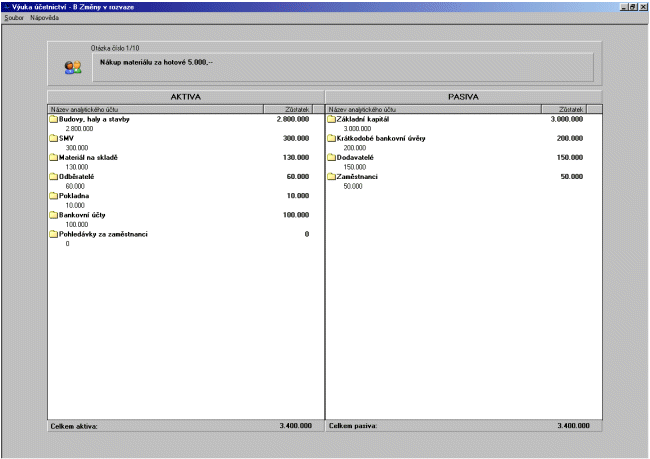
Task: Click the 10.000 sub-entry under Pokladna
Action: point(74,205)
